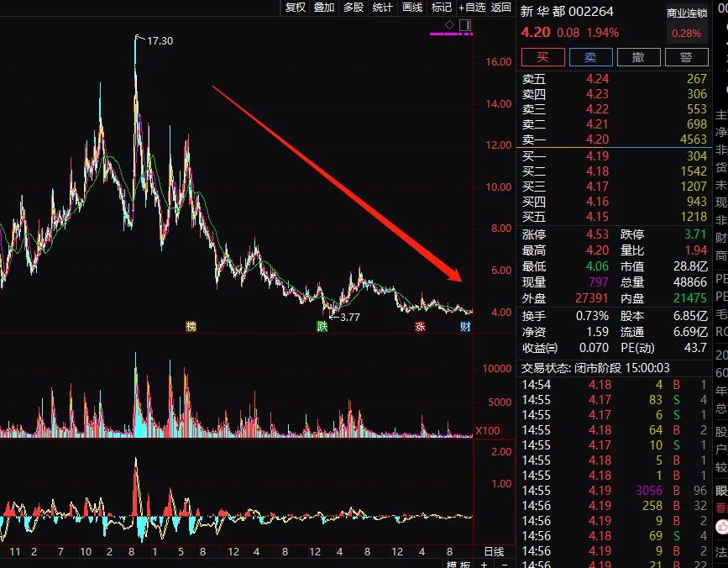Click the 涨停 limit-up price 4.53
The width and height of the screenshot is (728, 568).
pyautogui.click(x=597, y=234)
